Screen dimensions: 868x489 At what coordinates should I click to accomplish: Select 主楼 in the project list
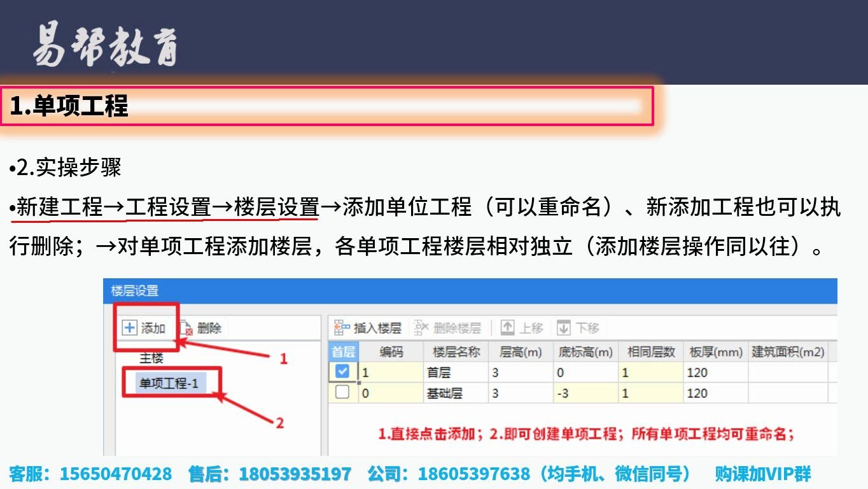pyautogui.click(x=151, y=358)
